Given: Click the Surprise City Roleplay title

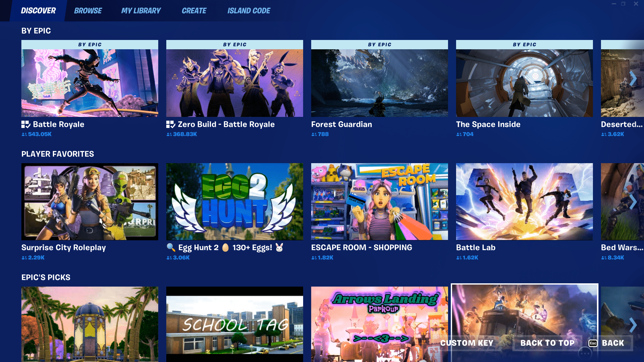Looking at the screenshot, I should point(64,248).
